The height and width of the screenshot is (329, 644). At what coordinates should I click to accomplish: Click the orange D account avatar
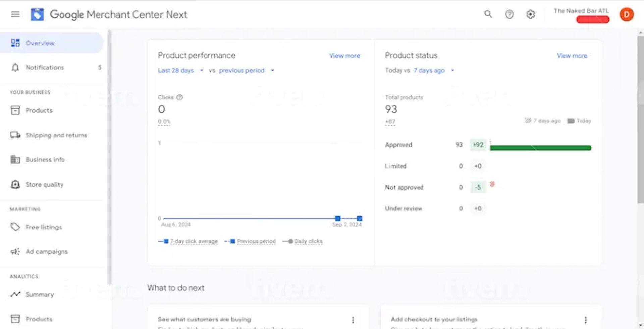coord(626,14)
